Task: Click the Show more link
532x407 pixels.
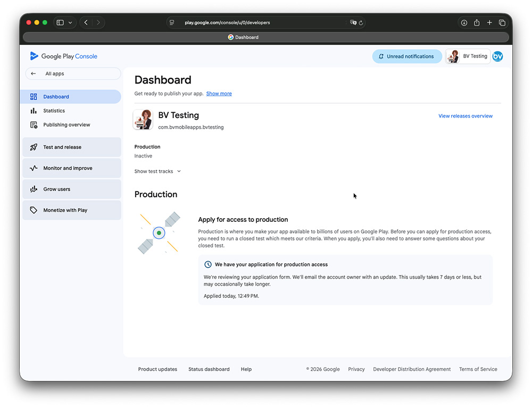Action: [219, 94]
